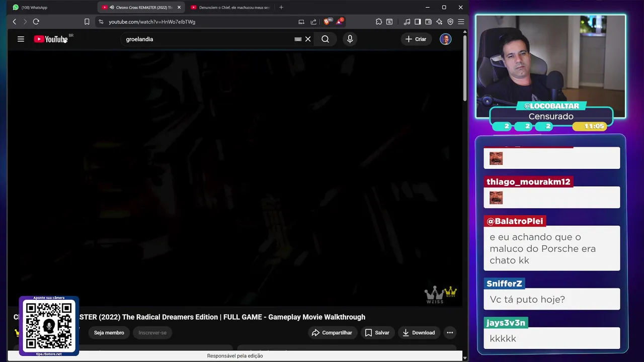Open the share icon in the address bar
The image size is (644, 362).
point(313,22)
